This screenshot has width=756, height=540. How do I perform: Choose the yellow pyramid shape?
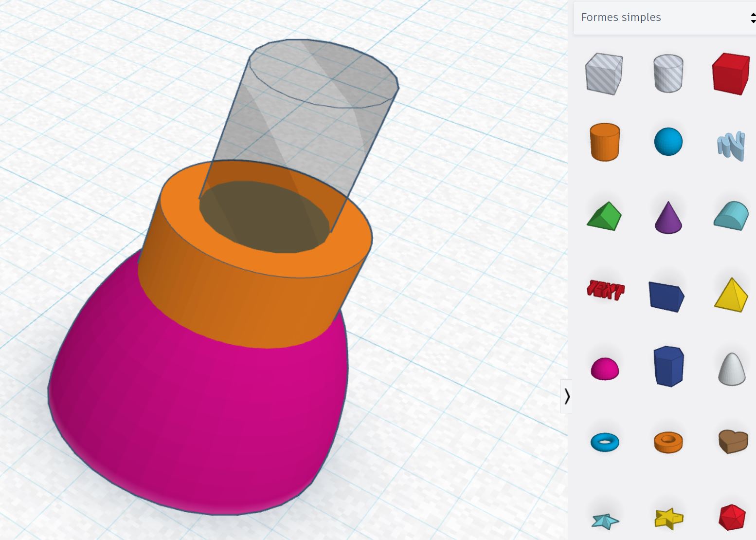coord(731,295)
